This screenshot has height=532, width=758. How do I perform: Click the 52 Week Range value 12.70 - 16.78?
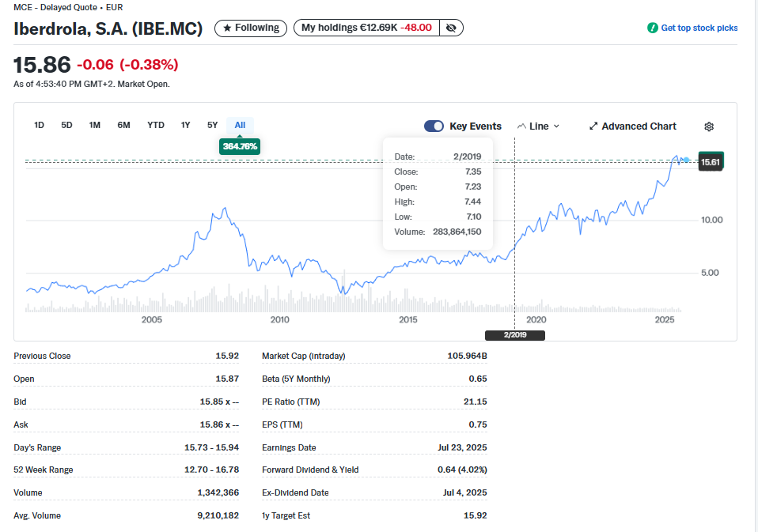click(x=212, y=470)
